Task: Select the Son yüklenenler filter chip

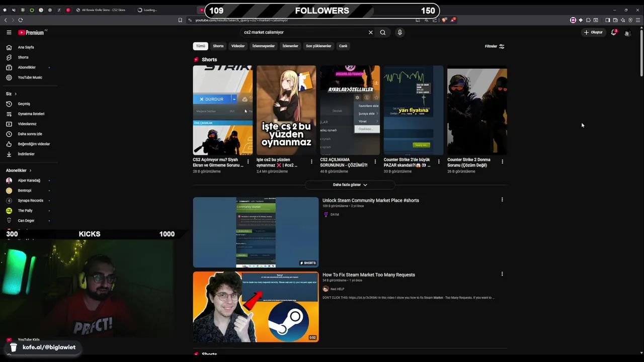Action: coord(318,46)
